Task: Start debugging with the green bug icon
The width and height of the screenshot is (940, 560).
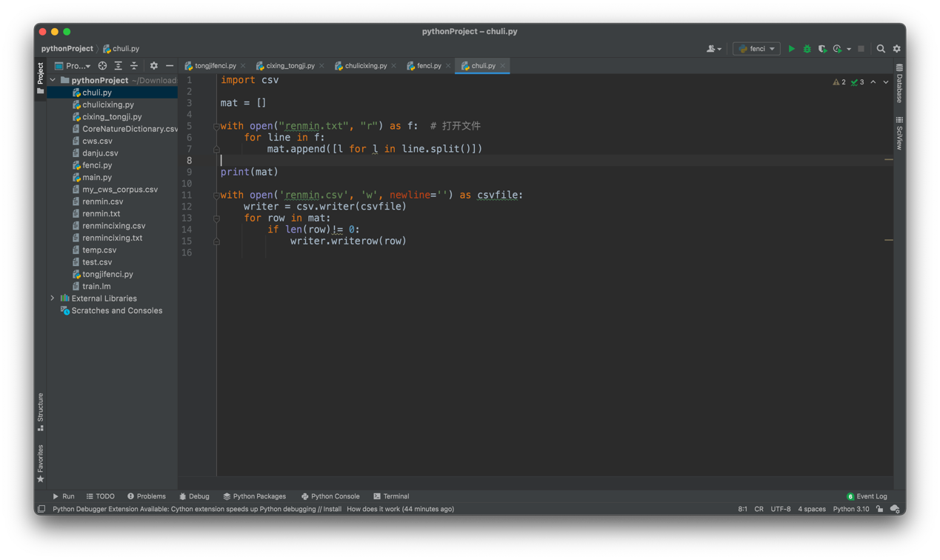Action: tap(807, 49)
